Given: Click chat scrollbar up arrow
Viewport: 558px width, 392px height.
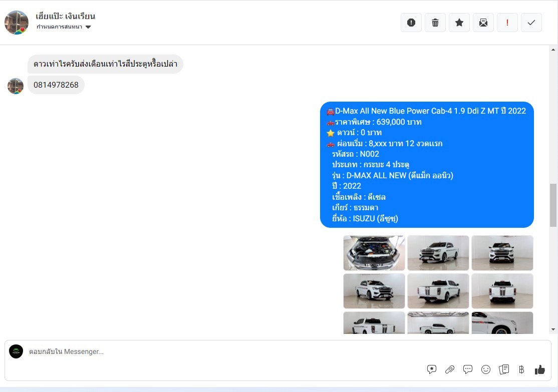Looking at the screenshot, I should pyautogui.click(x=553, y=50).
